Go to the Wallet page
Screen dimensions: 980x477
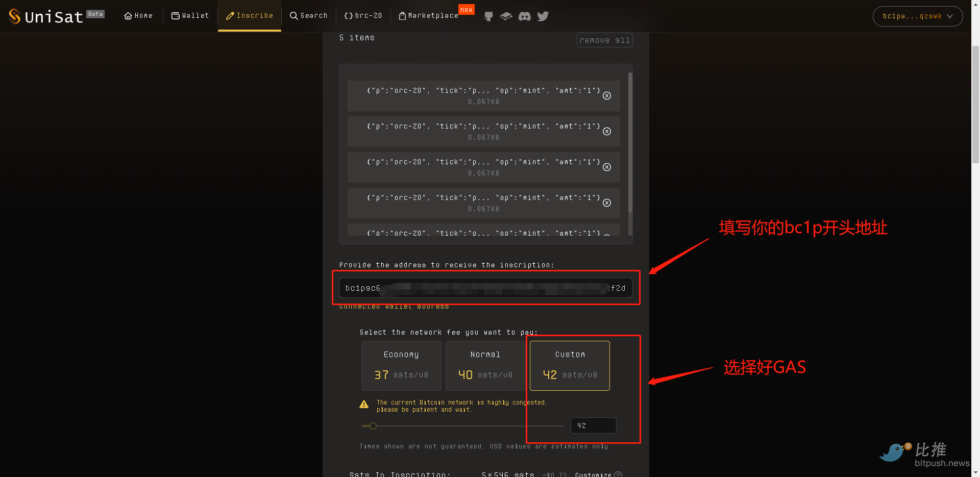(x=190, y=16)
